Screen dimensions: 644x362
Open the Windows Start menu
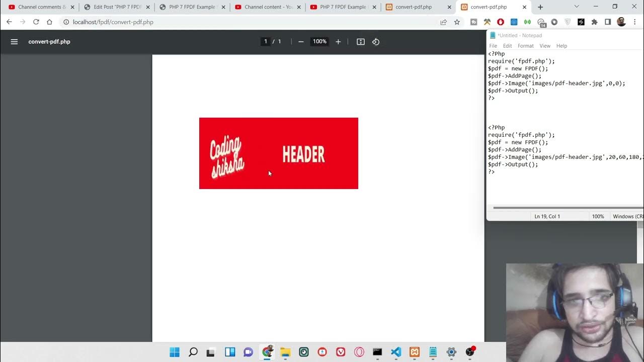pyautogui.click(x=175, y=352)
